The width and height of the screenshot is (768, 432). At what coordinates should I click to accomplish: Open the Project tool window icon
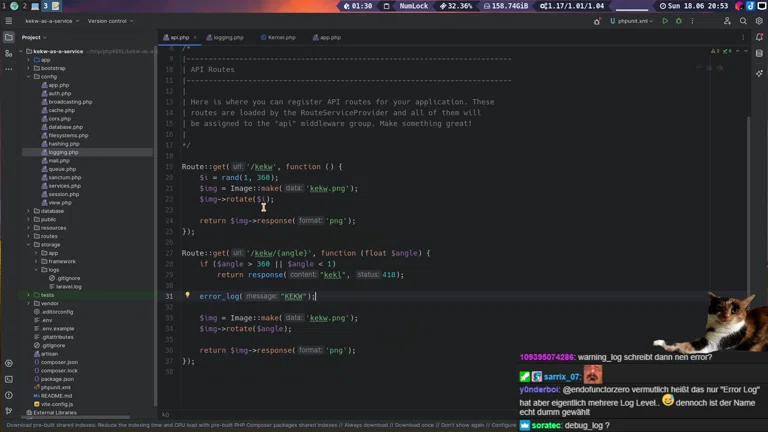point(9,37)
